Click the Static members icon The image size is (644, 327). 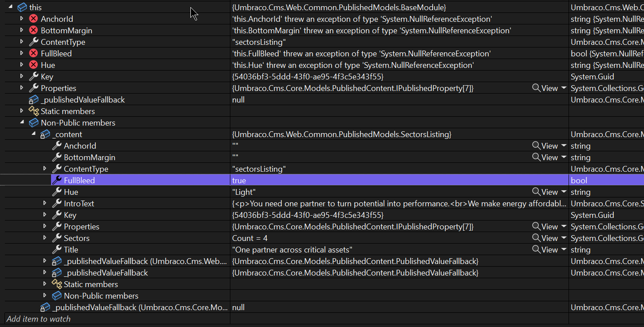pos(34,111)
